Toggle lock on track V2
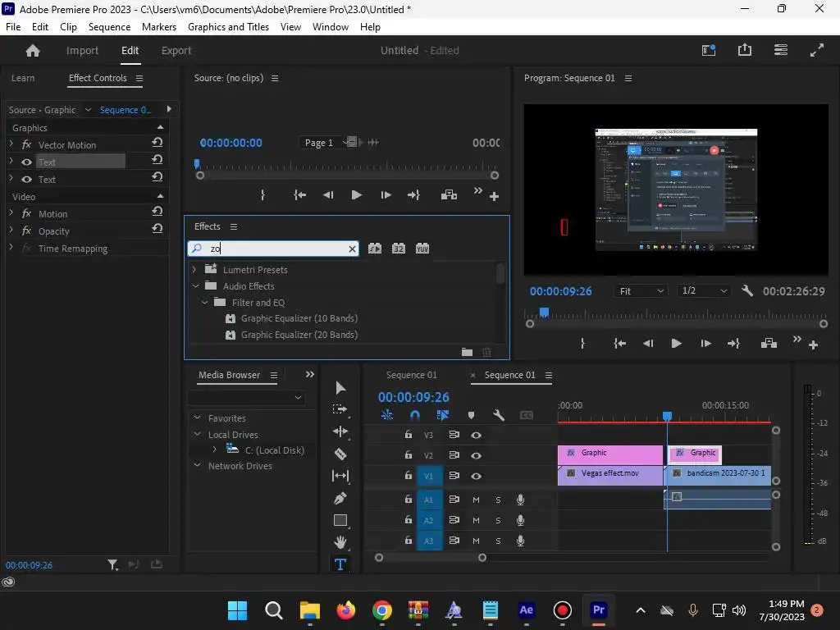The width and height of the screenshot is (840, 630). (x=409, y=454)
